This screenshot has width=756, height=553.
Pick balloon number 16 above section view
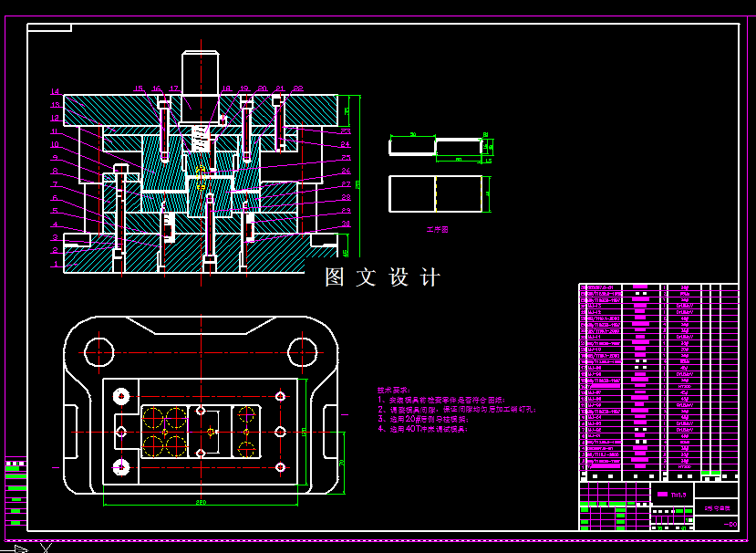156,89
